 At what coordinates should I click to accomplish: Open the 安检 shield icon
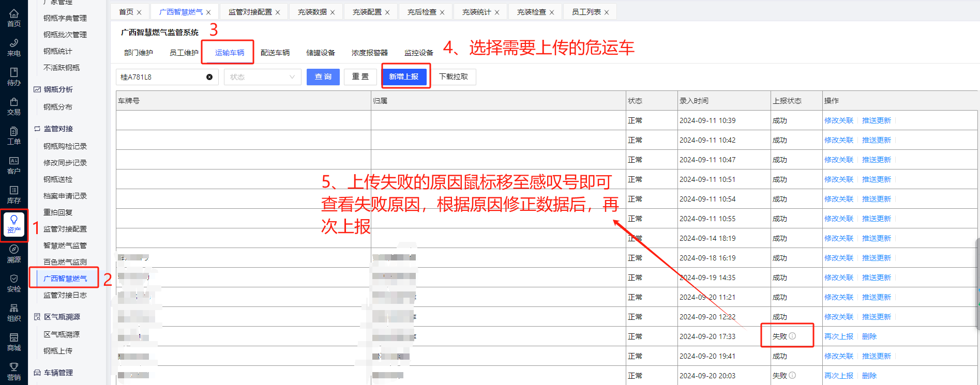(x=14, y=283)
